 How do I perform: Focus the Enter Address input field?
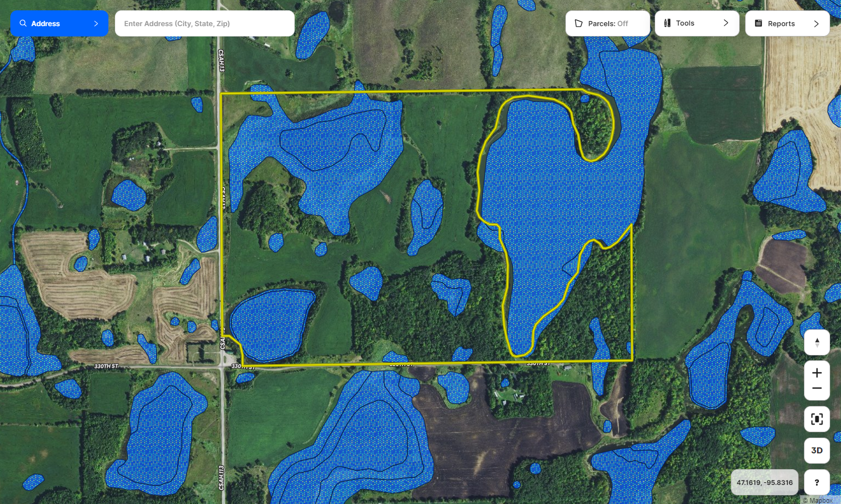204,23
